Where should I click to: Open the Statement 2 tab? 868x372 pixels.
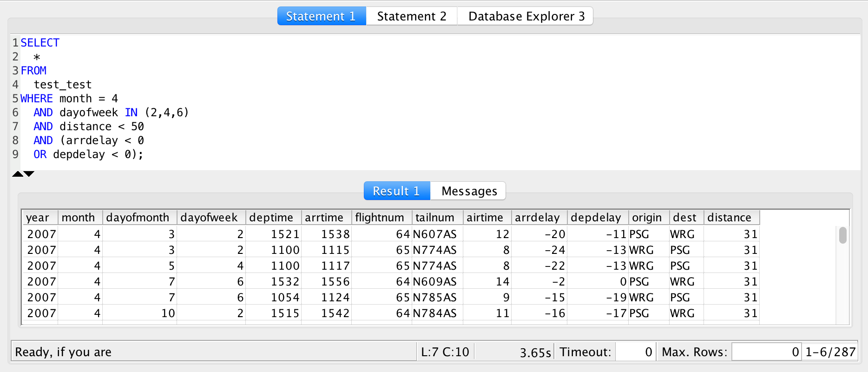click(412, 16)
